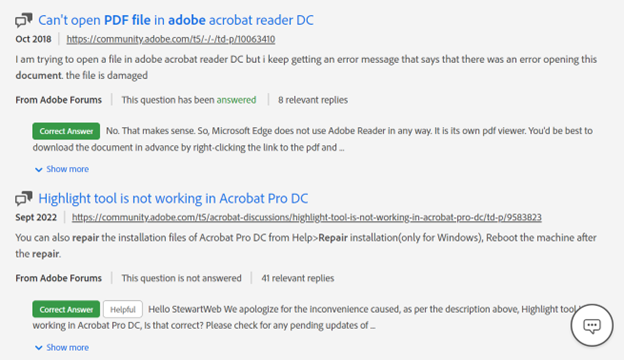Click the forum icon beside Can't open PDF
624x360 pixels.
[x=23, y=20]
